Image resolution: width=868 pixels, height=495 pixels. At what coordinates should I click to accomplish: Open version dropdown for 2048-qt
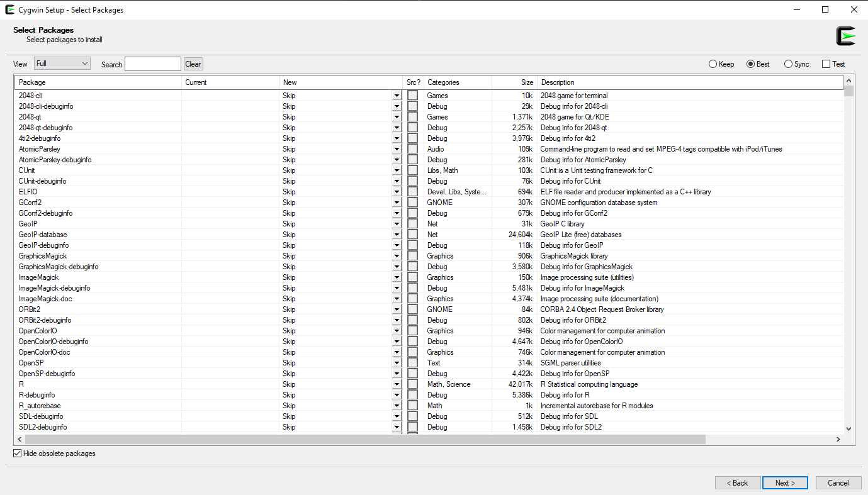pos(397,117)
